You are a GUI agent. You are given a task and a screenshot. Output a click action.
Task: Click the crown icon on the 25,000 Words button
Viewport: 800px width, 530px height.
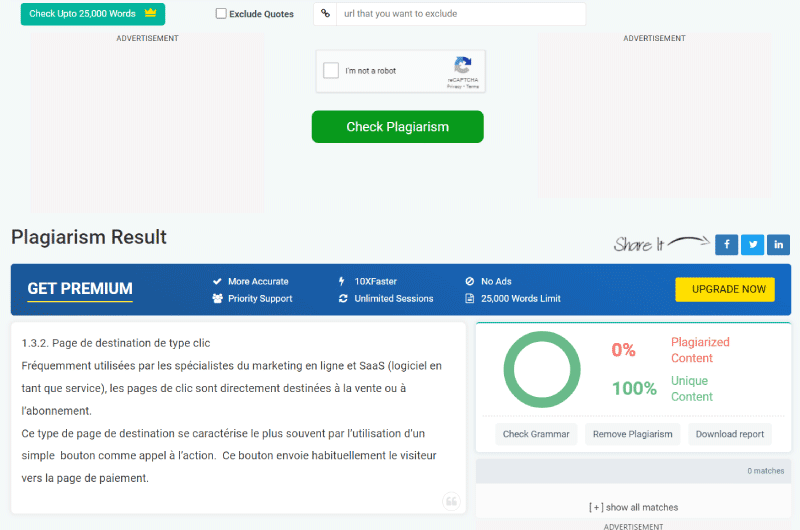151,13
